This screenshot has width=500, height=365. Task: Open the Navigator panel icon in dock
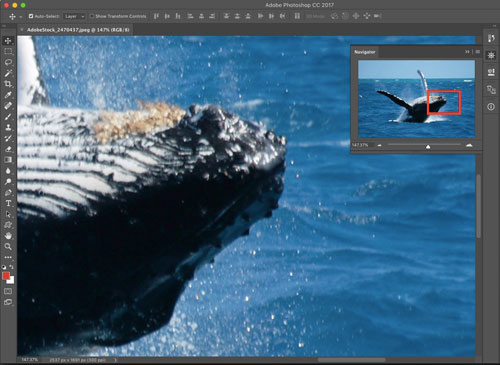pos(491,55)
